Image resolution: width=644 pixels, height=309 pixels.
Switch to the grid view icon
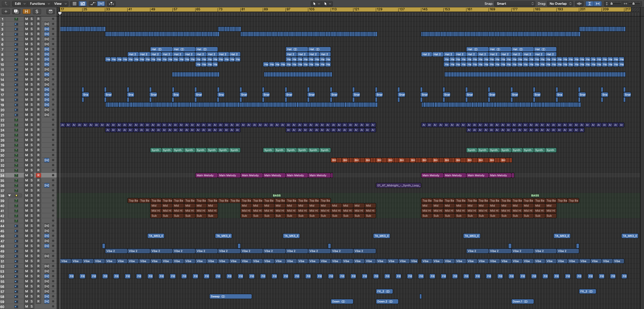[74, 4]
